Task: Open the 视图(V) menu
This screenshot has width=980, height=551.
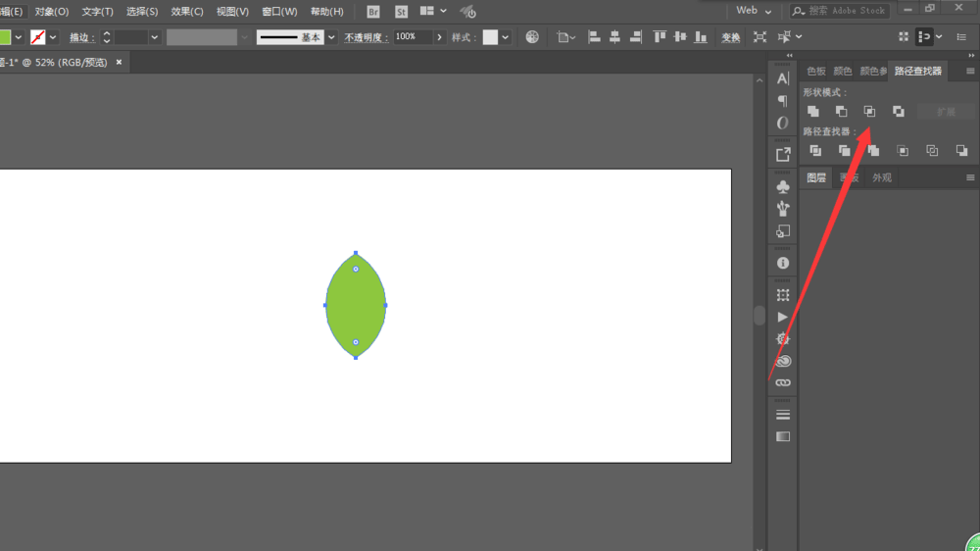Action: point(232,11)
